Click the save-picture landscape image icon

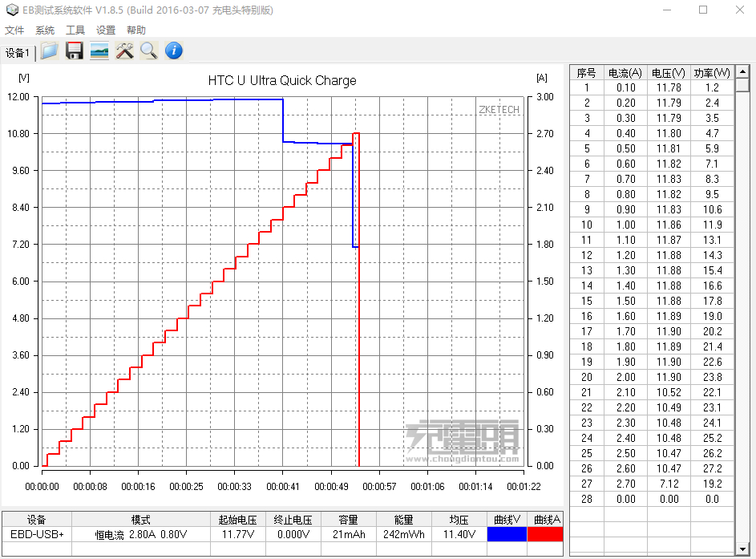99,51
